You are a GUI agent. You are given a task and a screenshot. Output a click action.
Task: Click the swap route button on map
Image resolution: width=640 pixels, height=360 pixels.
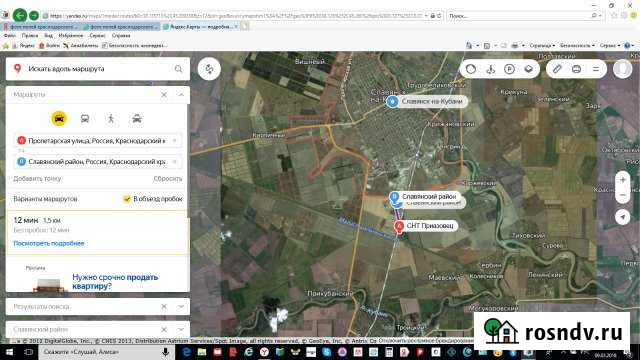click(x=209, y=69)
